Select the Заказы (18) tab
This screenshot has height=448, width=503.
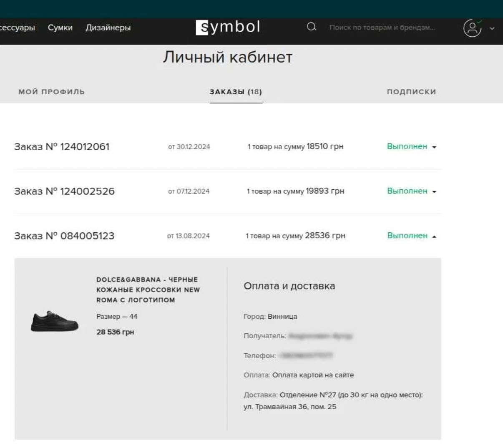(236, 92)
